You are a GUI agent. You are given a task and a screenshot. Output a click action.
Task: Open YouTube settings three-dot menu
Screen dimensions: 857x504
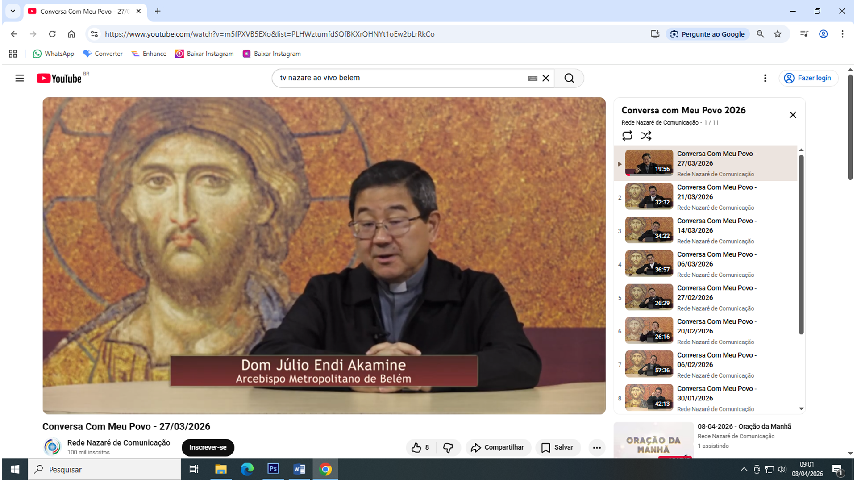point(765,78)
